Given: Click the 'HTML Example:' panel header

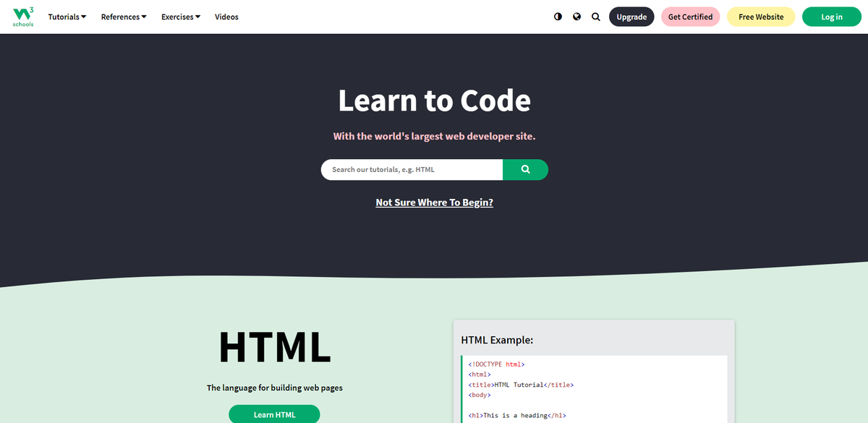Looking at the screenshot, I should point(497,339).
